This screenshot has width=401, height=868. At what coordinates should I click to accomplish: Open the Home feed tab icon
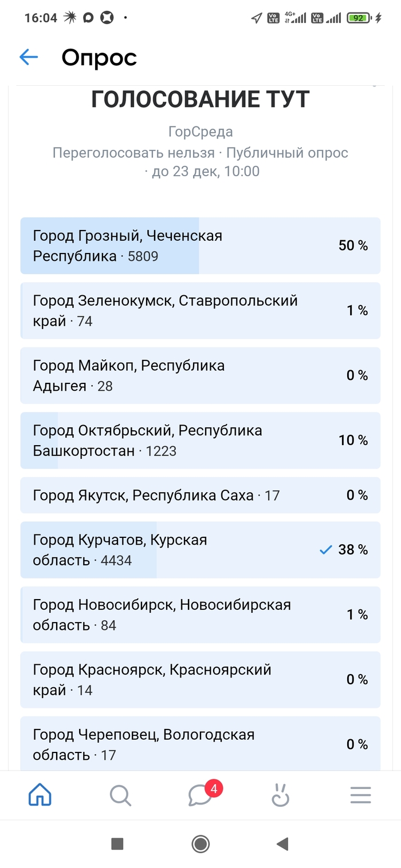40,795
